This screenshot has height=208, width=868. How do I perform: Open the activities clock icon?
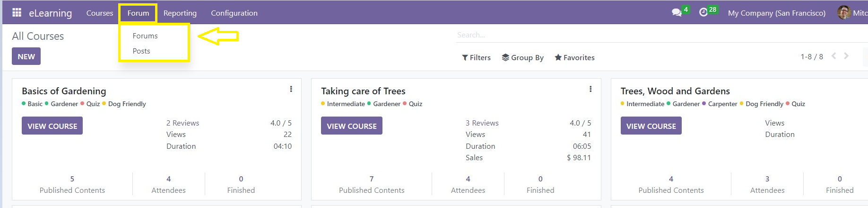coord(703,13)
